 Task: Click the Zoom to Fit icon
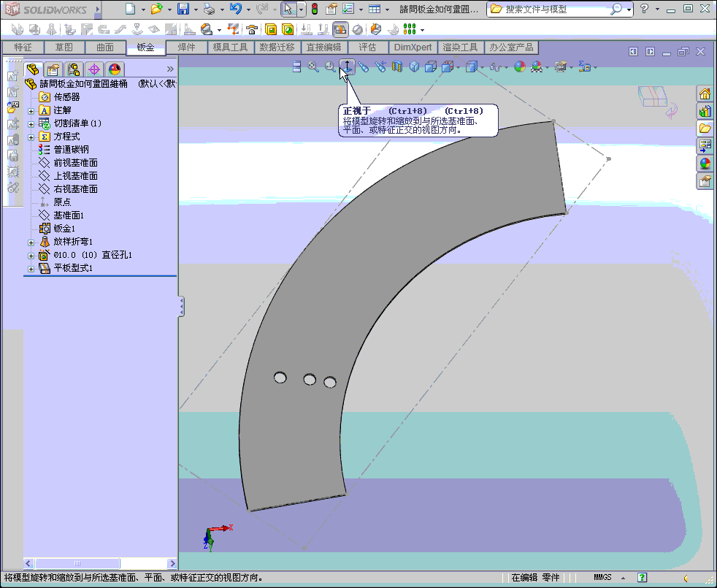click(313, 66)
